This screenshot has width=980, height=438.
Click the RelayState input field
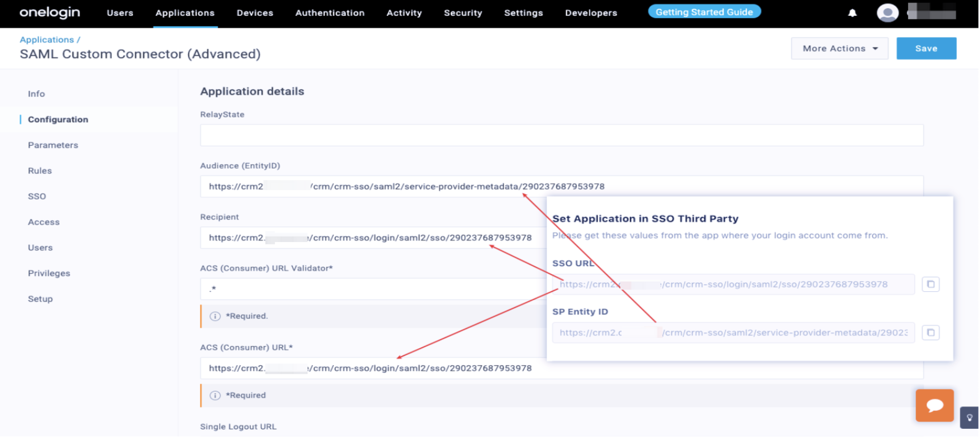click(561, 135)
